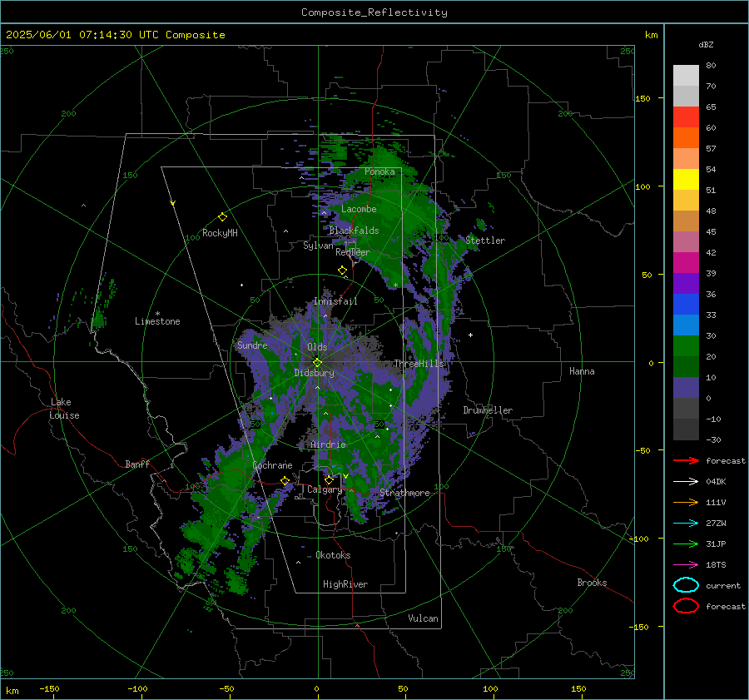Click the Lacombe town label
This screenshot has width=749, height=700.
(x=359, y=209)
